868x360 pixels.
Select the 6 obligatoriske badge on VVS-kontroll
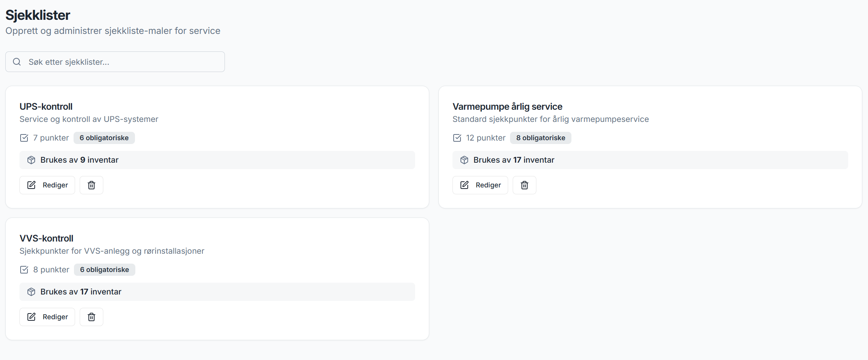coord(104,270)
